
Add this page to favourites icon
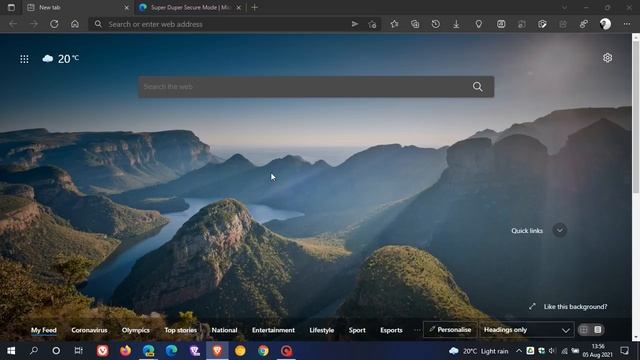pyautogui.click(x=372, y=24)
